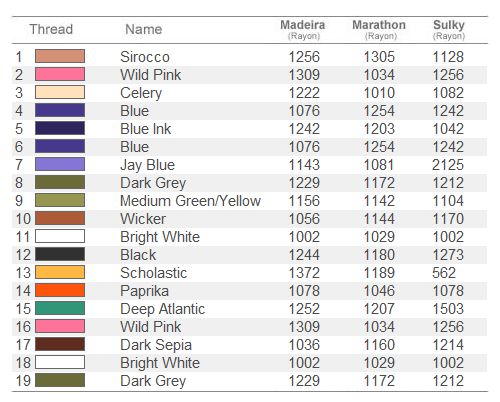Select the Wicker brown swatch

[60, 218]
